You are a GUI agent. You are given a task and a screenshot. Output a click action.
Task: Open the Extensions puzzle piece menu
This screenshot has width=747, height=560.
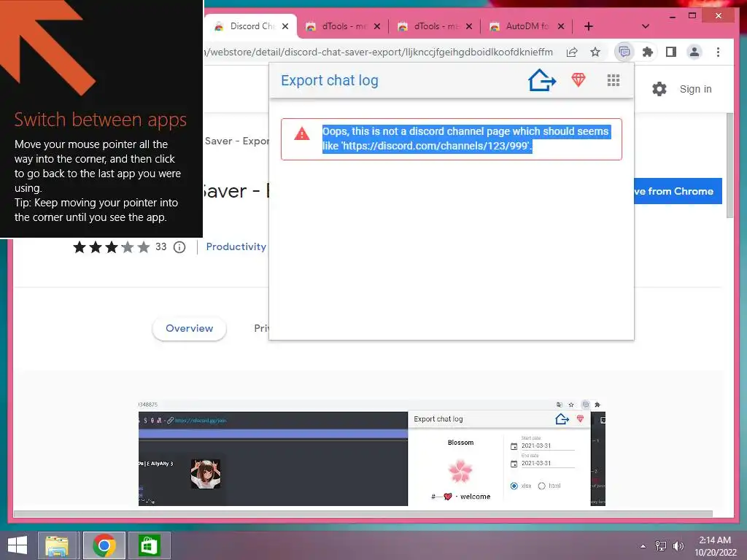(648, 52)
